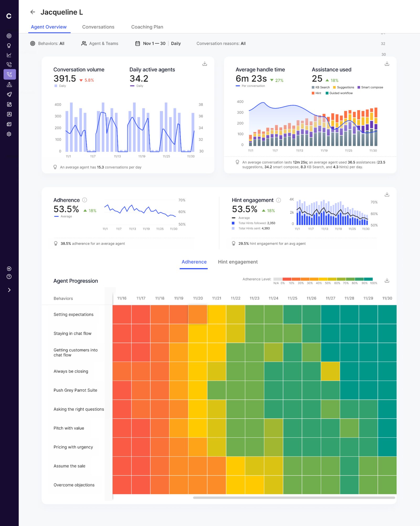
Task: Click the calendar icon next to Nov 1 — 30
Action: click(x=138, y=44)
